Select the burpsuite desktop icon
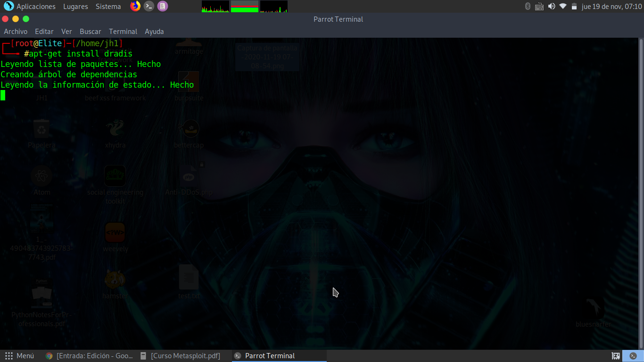Image resolution: width=644 pixels, height=362 pixels. tap(189, 86)
